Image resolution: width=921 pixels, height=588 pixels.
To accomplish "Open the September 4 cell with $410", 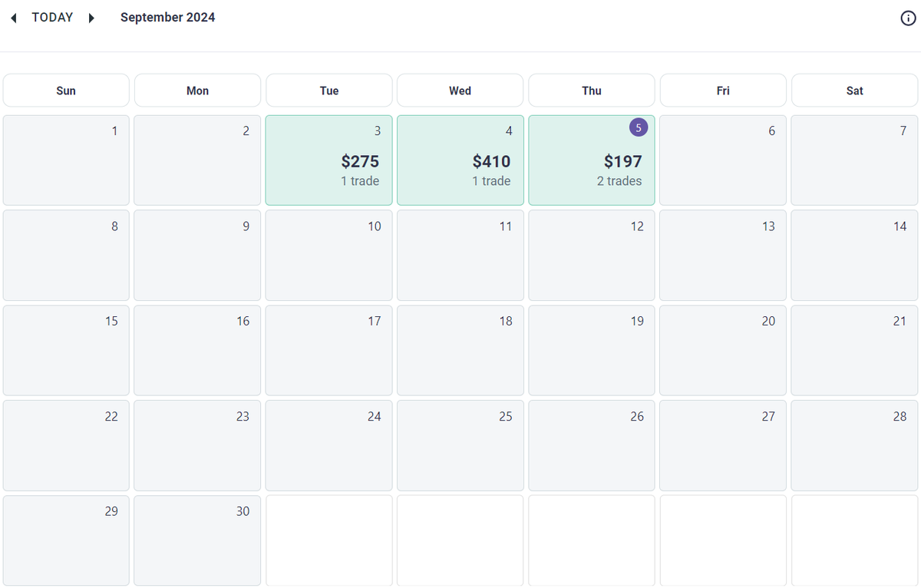I will pyautogui.click(x=460, y=160).
